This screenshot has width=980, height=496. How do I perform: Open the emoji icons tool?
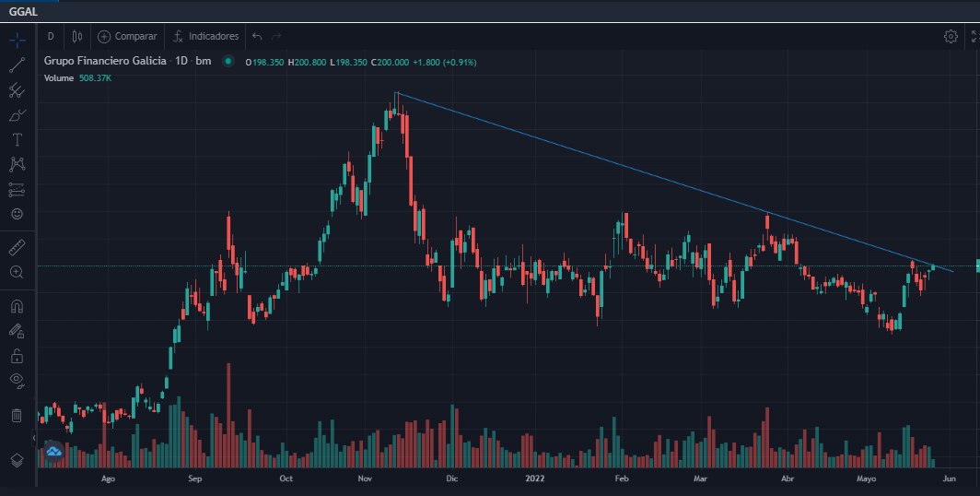[x=17, y=214]
